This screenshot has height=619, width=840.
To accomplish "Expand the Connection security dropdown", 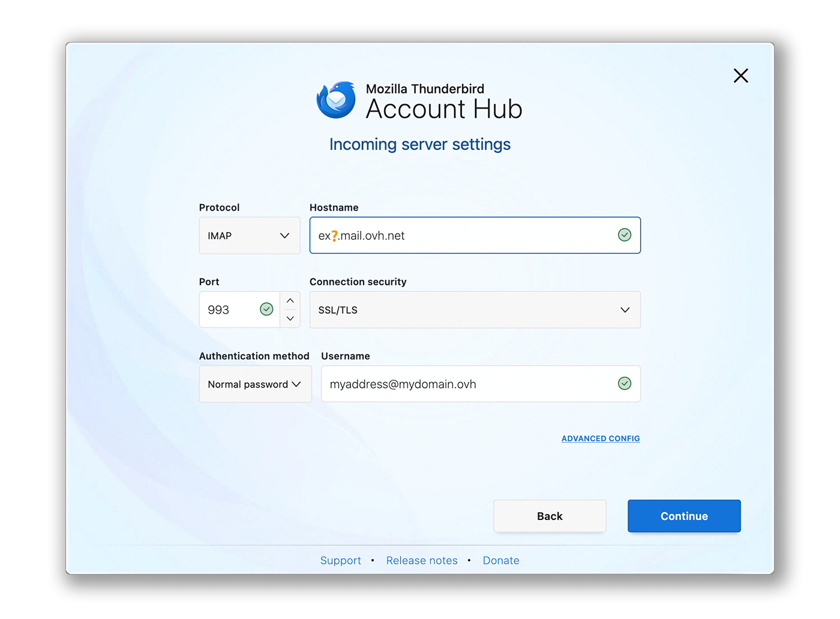I will coord(475,310).
